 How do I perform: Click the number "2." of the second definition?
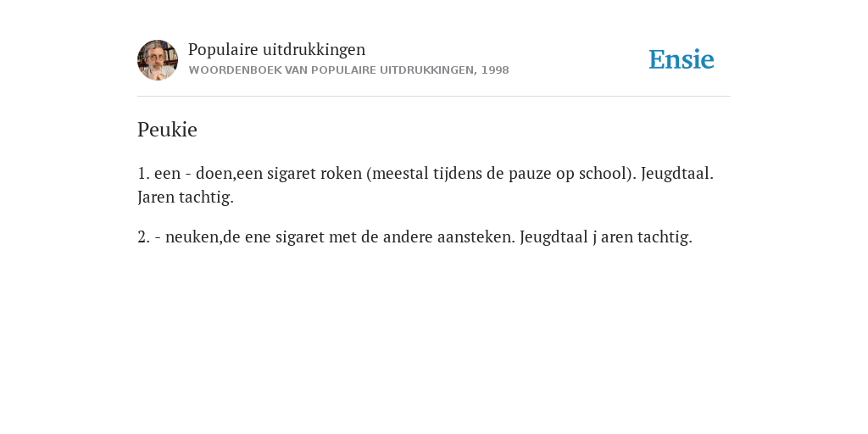pyautogui.click(x=144, y=237)
